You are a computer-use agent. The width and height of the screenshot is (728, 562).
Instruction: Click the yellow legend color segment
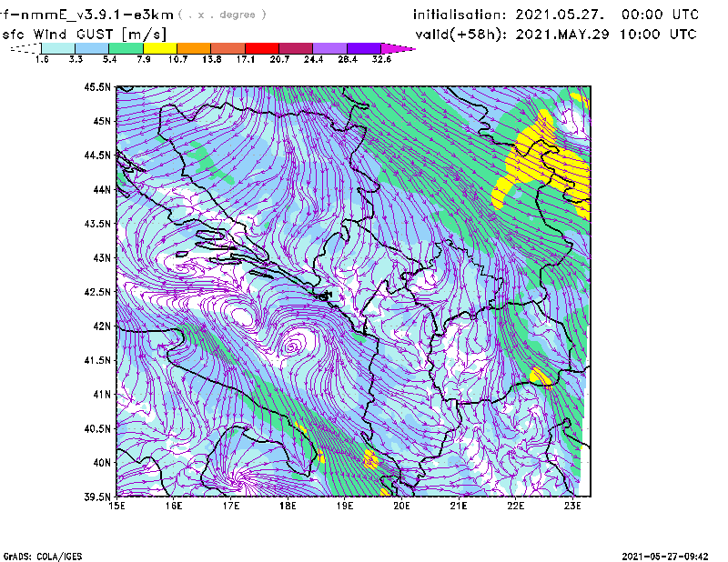(160, 48)
